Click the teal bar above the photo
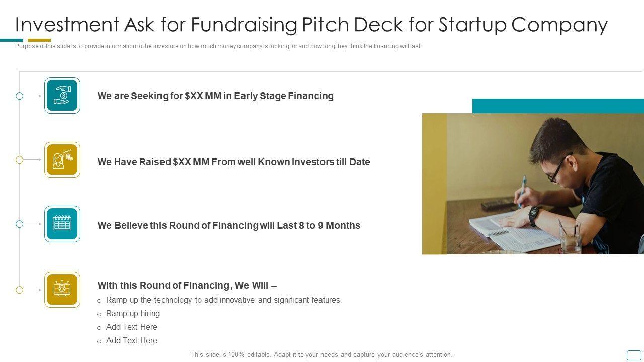Screen dimensions: 644x362 coord(558,106)
